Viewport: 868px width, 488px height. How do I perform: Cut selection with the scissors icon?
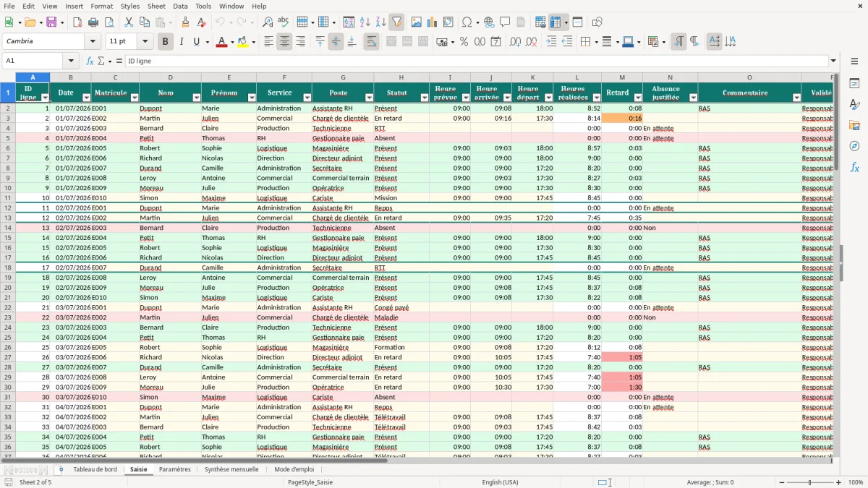129,22
